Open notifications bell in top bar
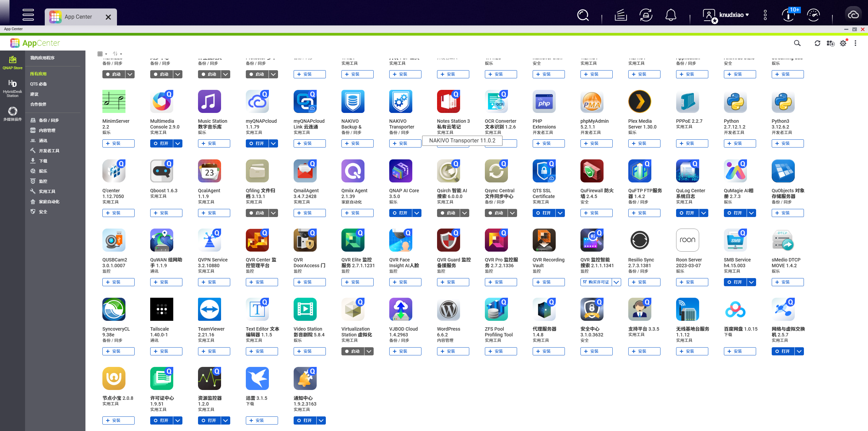The height and width of the screenshot is (431, 868). (x=671, y=15)
